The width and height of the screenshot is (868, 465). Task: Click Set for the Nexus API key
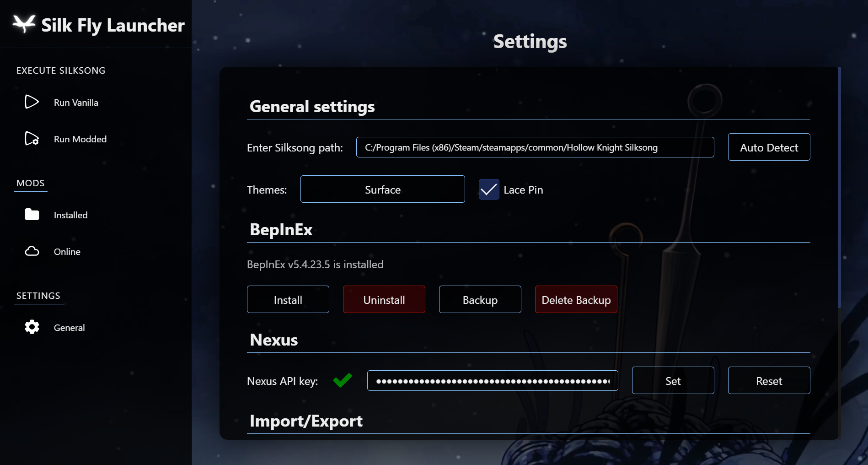[673, 381]
